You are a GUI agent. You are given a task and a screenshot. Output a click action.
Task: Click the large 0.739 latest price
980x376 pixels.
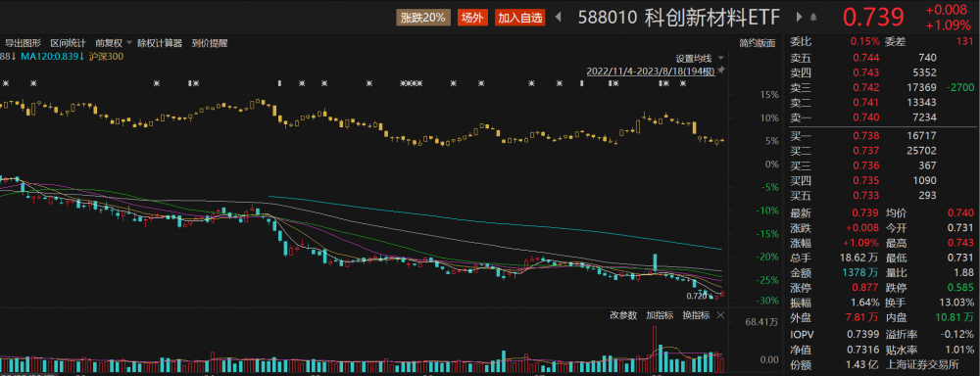click(874, 18)
